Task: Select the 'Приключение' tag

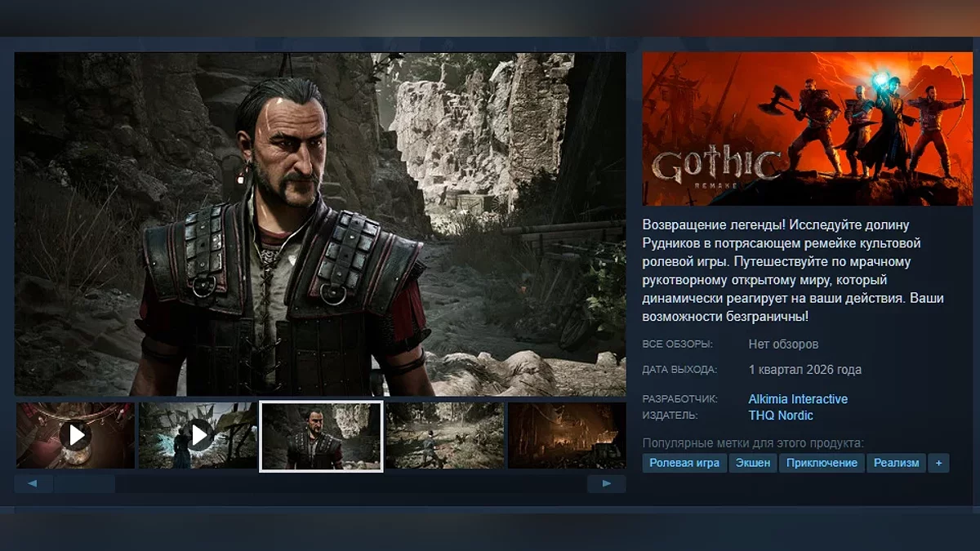Action: pos(822,463)
